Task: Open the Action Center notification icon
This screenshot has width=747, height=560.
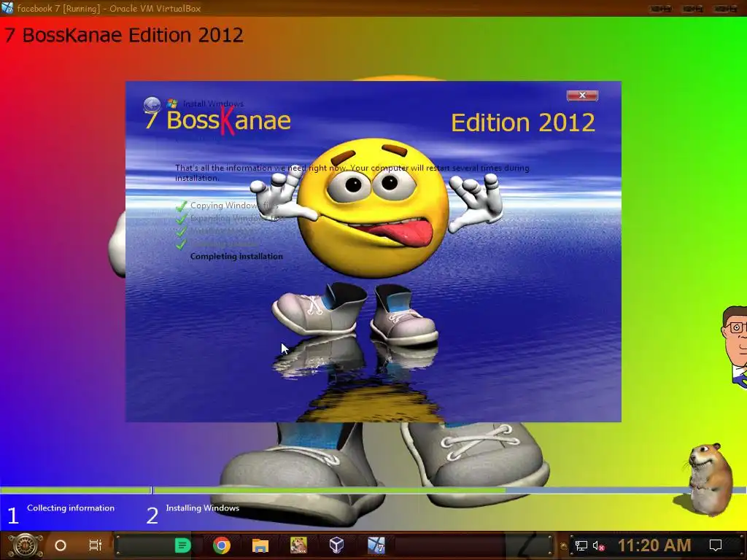Action: coord(716,545)
